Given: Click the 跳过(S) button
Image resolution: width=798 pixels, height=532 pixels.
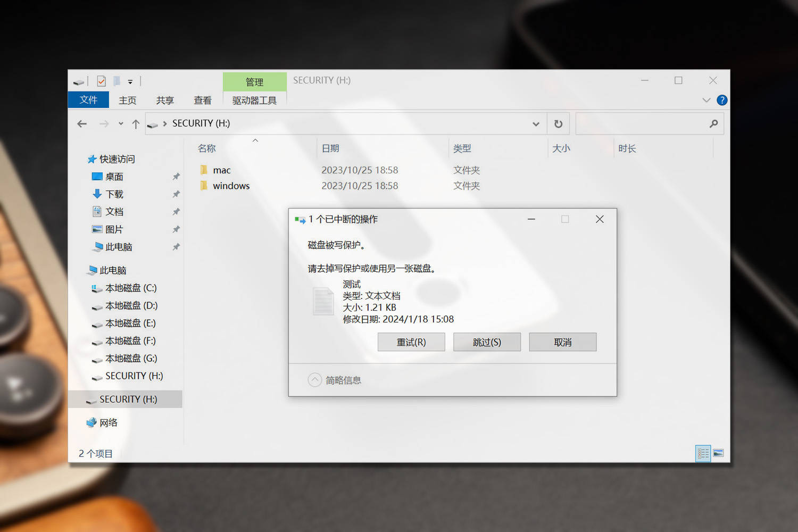Looking at the screenshot, I should pyautogui.click(x=487, y=342).
